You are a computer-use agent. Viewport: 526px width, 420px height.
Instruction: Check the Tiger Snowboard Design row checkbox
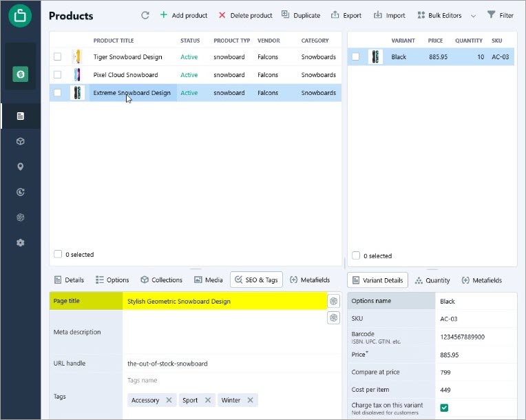coord(58,56)
